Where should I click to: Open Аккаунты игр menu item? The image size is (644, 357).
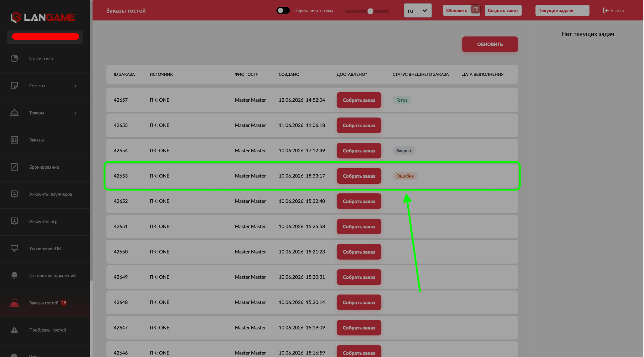[43, 222]
